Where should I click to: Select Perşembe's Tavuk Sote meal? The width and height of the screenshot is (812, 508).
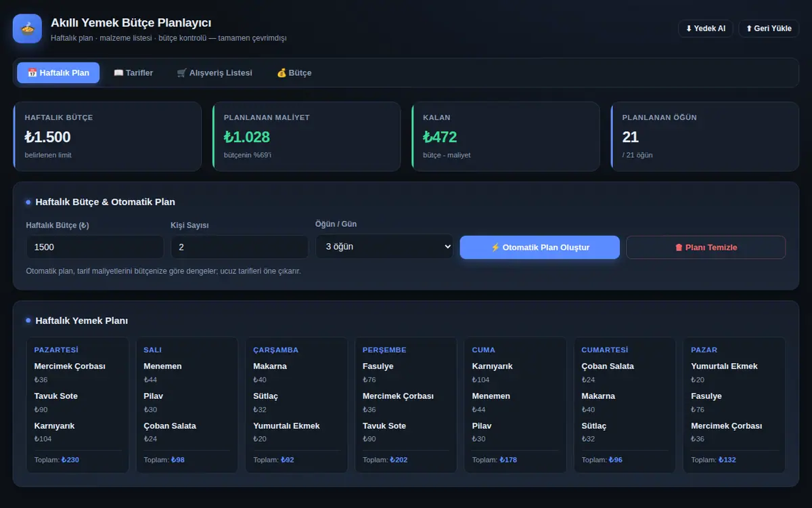[x=384, y=426]
